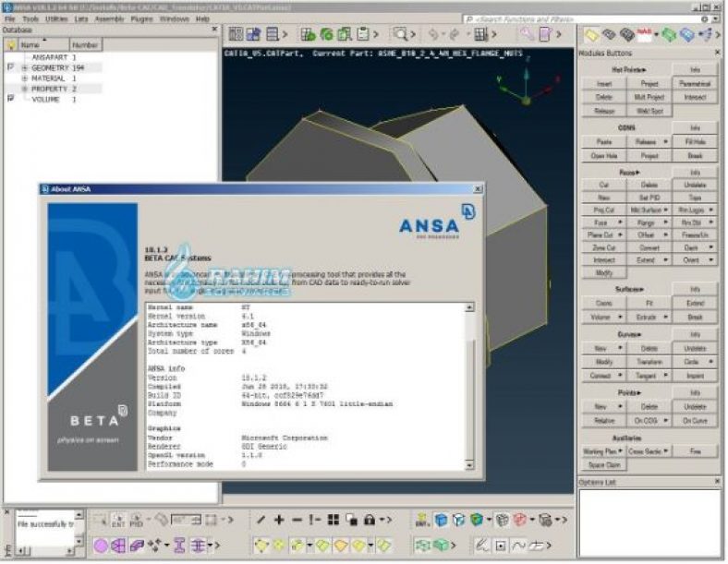This screenshot has height=564, width=728.
Task: Click the green cube view icon
Action: coord(477,520)
